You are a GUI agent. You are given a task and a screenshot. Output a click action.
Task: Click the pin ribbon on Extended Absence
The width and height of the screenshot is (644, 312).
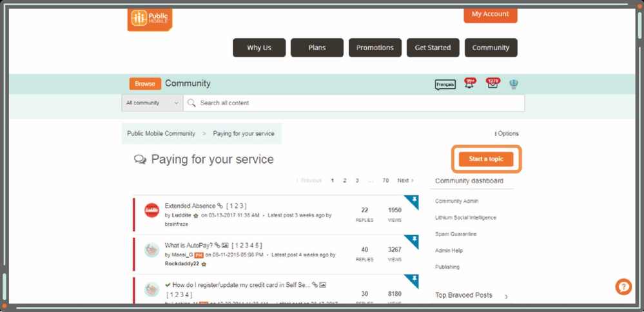pyautogui.click(x=412, y=202)
